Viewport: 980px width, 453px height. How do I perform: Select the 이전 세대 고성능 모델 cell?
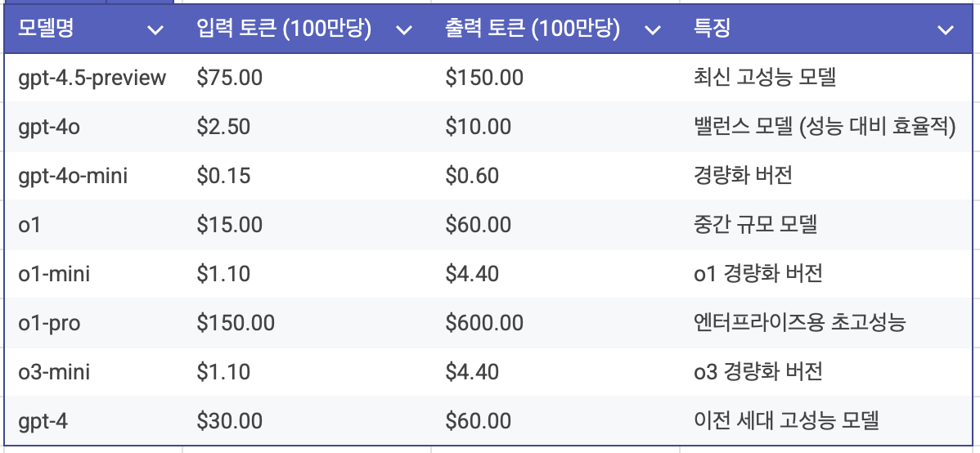tap(785, 421)
